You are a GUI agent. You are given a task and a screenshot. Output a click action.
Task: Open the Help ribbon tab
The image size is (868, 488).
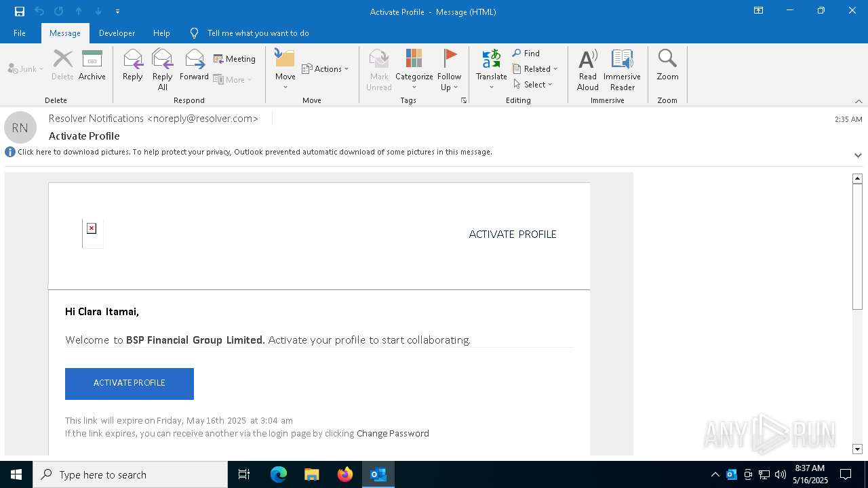click(161, 33)
